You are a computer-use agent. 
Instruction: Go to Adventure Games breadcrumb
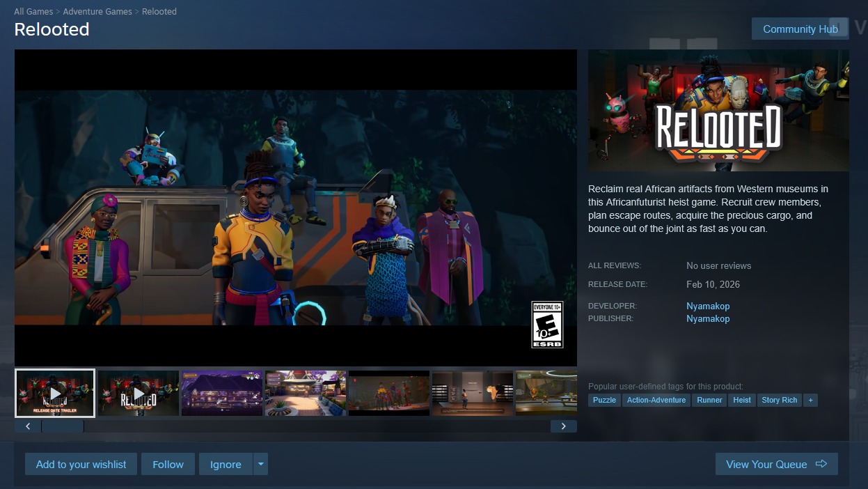coord(97,12)
